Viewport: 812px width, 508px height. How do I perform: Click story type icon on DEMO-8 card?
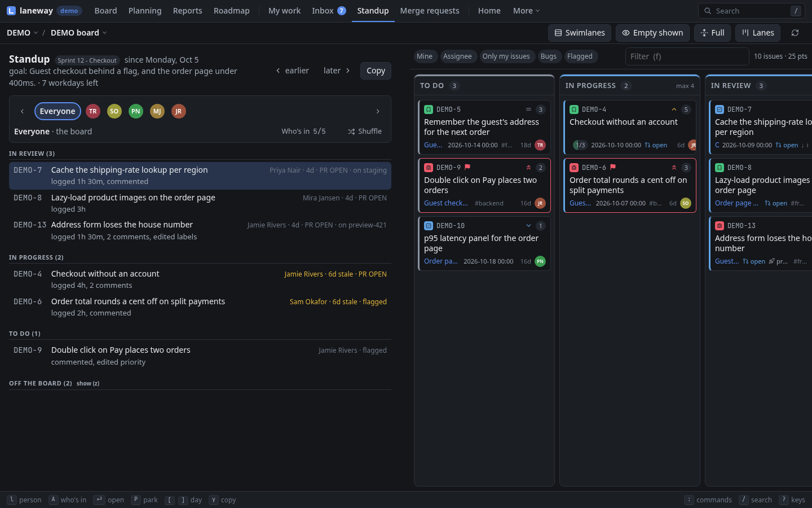coord(720,168)
